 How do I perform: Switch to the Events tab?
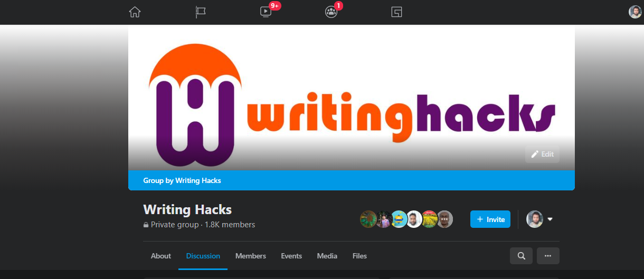click(x=291, y=256)
